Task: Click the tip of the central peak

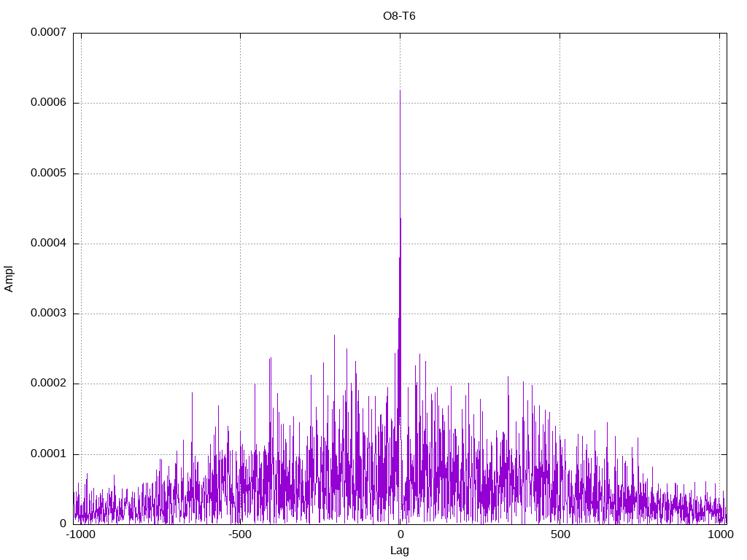Action: click(x=400, y=90)
